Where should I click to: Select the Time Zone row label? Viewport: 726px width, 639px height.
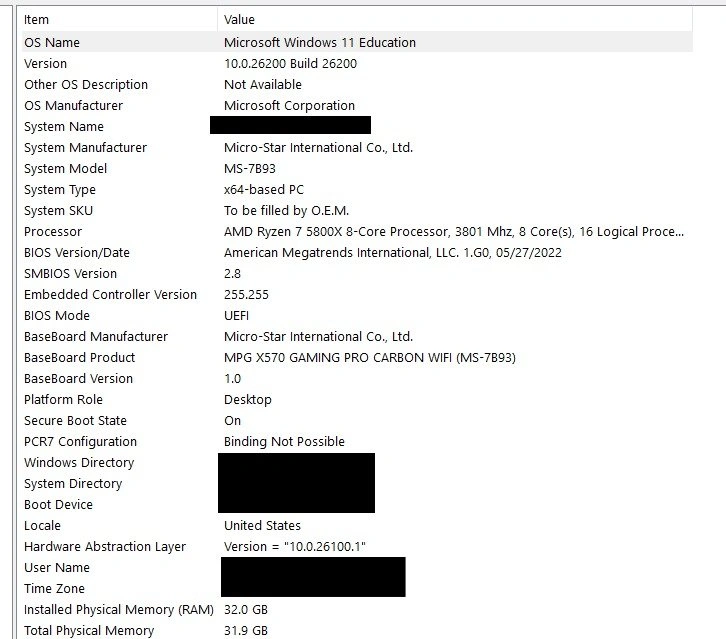pyautogui.click(x=55, y=589)
